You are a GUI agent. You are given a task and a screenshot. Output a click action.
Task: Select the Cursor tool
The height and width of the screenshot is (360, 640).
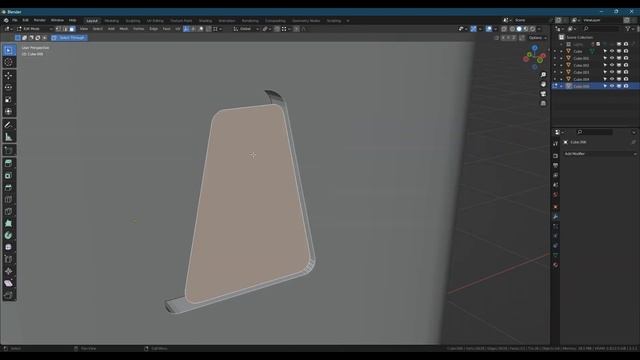(9, 62)
